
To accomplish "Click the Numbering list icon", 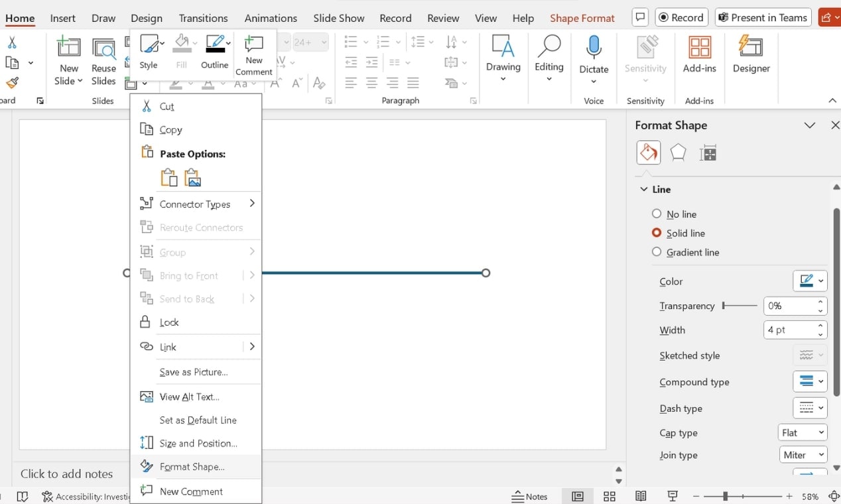I will (x=382, y=42).
